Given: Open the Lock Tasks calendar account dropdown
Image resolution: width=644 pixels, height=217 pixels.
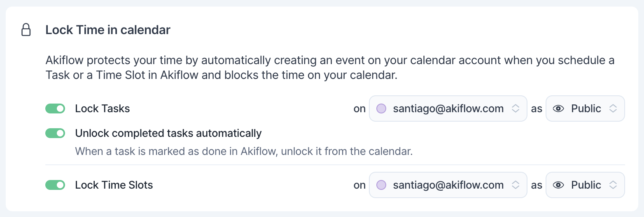Looking at the screenshot, I should pos(448,108).
